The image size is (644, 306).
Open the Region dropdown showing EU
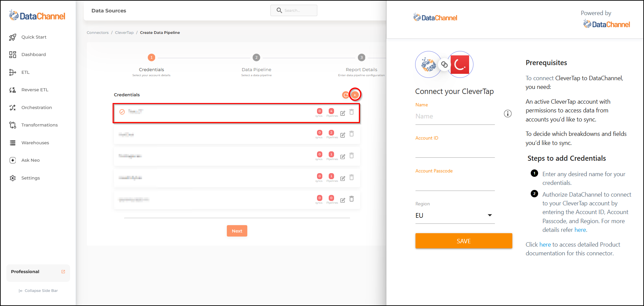coord(455,215)
